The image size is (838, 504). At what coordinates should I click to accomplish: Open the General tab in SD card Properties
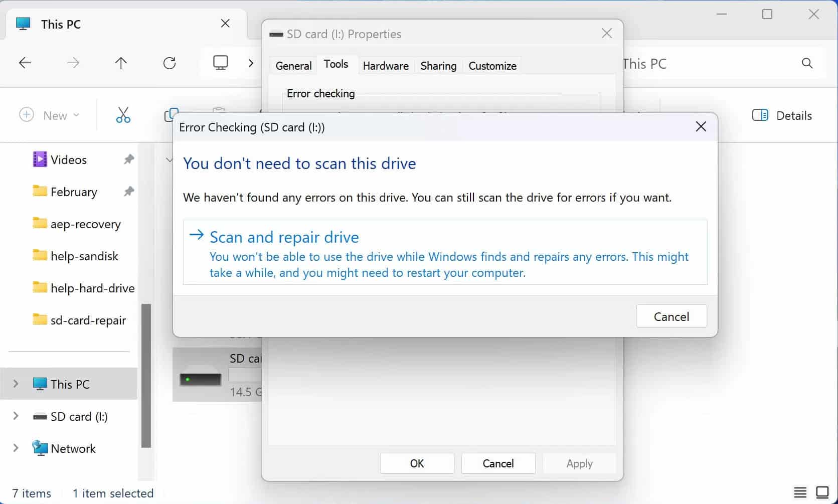(293, 66)
